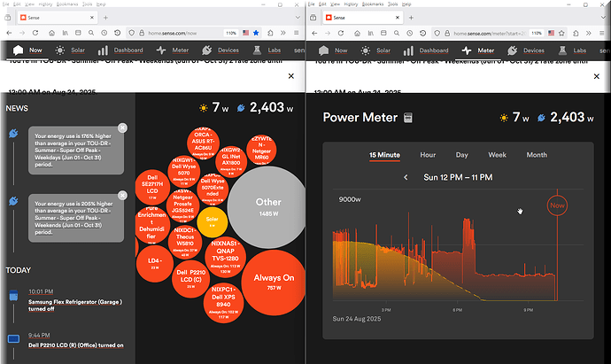Select the Week range in Power Meter
611x364 pixels.
coord(498,155)
